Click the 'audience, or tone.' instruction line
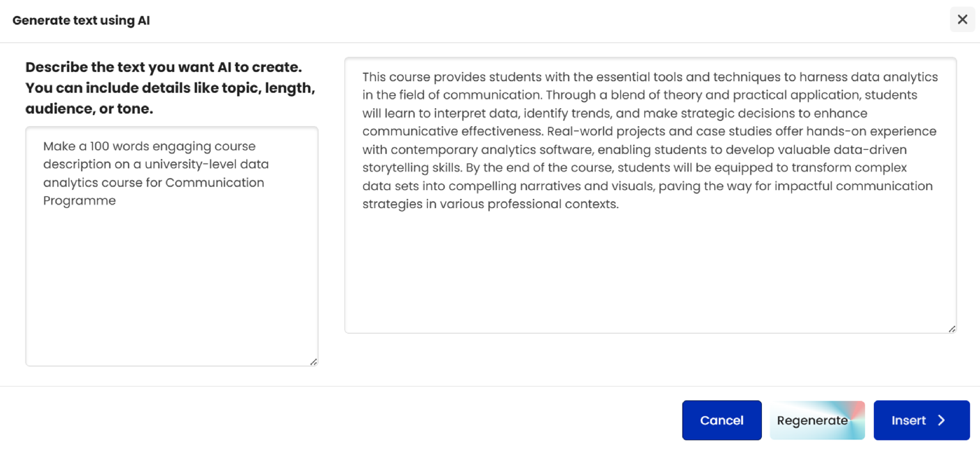Screen dimensions: 980x449 [x=89, y=108]
